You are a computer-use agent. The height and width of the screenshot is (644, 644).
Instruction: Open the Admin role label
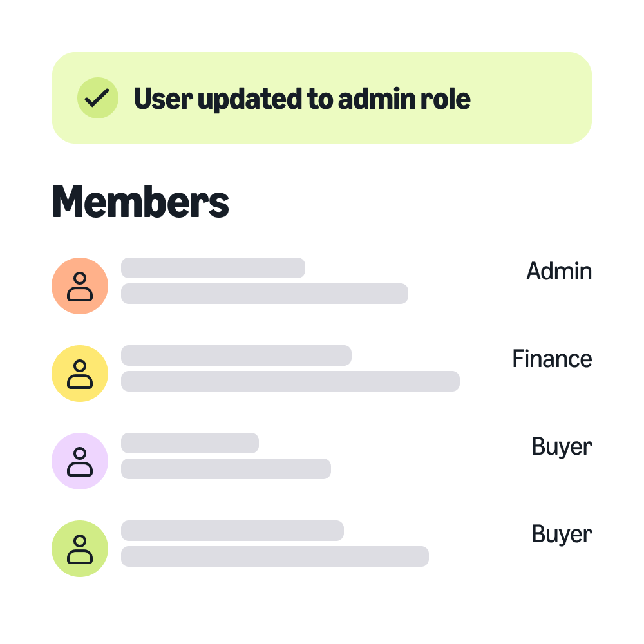[559, 272]
